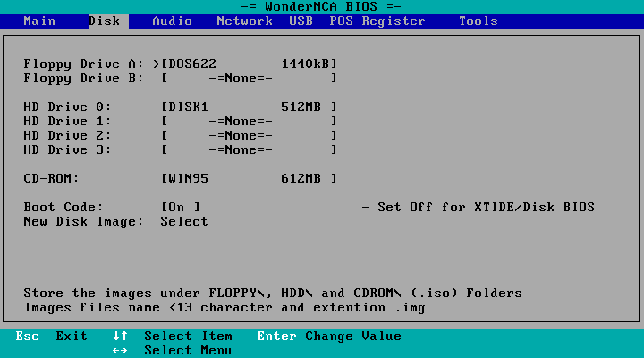Click the Floppy Drive B label
644x358 pixels.
coord(83,79)
